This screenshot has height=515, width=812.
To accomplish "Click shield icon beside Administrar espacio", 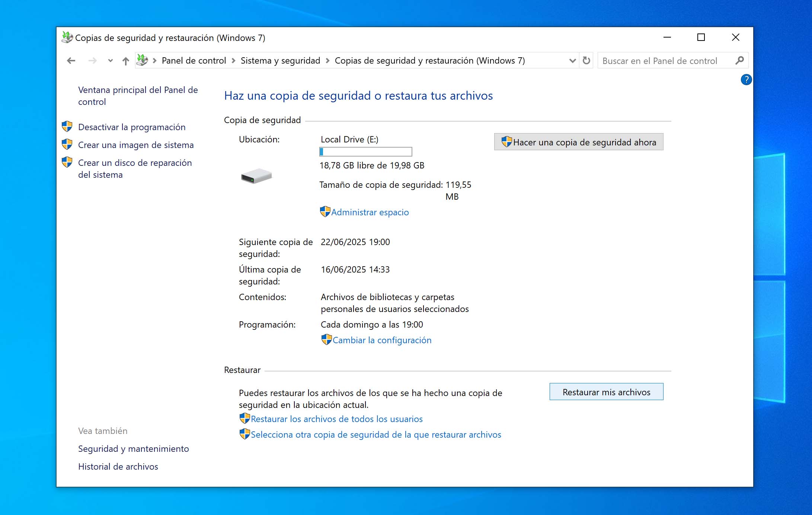I will coord(325,212).
